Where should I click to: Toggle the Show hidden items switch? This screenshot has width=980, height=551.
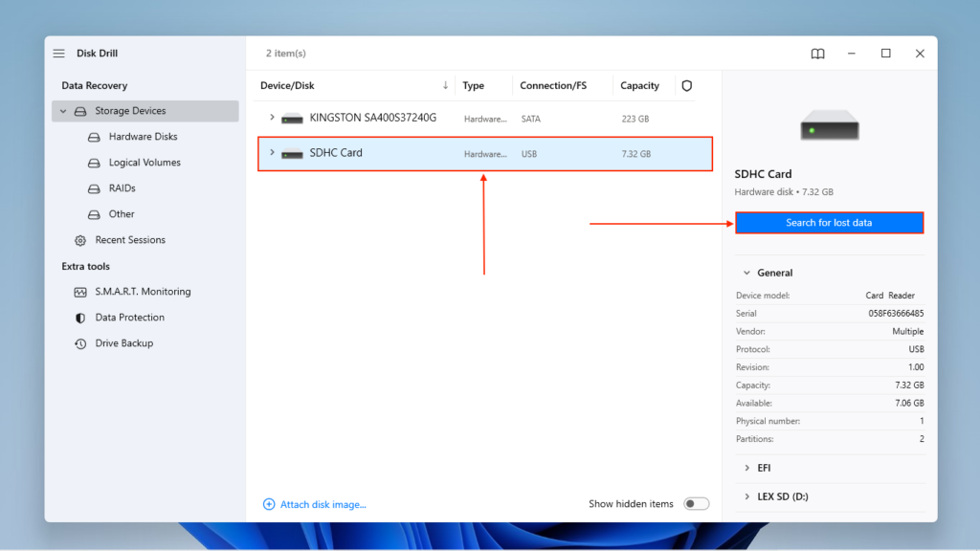[696, 504]
